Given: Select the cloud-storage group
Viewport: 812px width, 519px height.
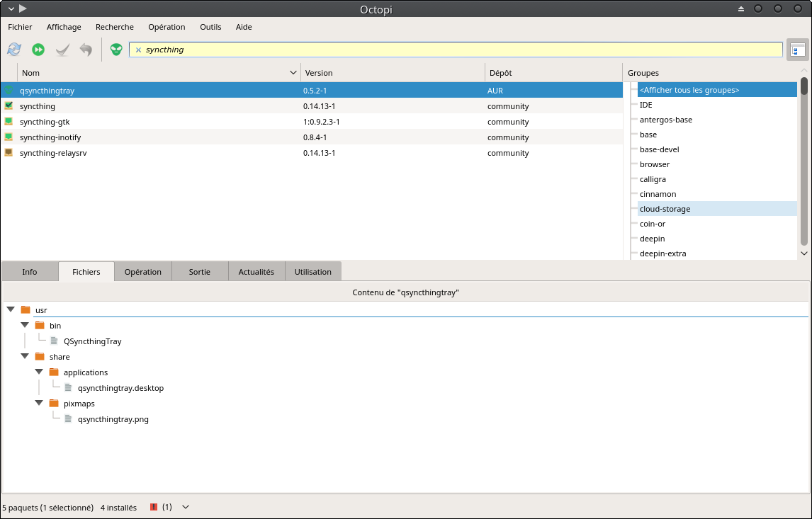Looking at the screenshot, I should pos(717,209).
